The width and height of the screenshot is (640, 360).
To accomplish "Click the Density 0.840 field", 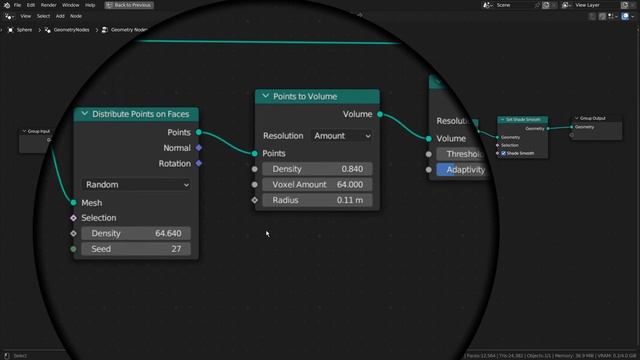I will point(317,169).
